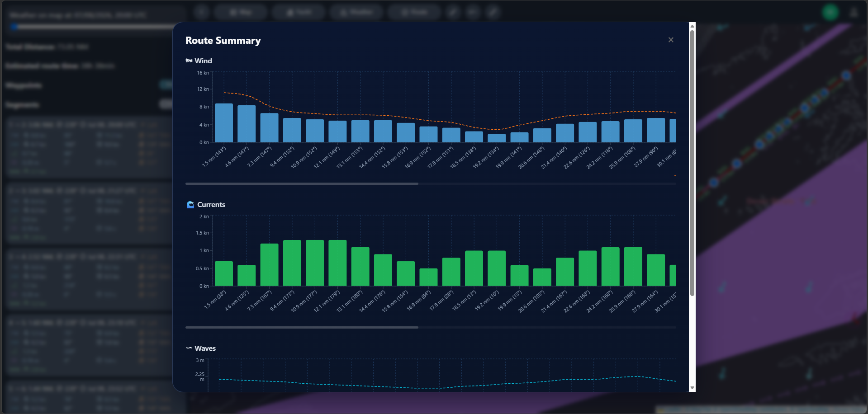The height and width of the screenshot is (414, 868).
Task: Click the '12 kn' wind y-axis label
Action: tap(203, 89)
